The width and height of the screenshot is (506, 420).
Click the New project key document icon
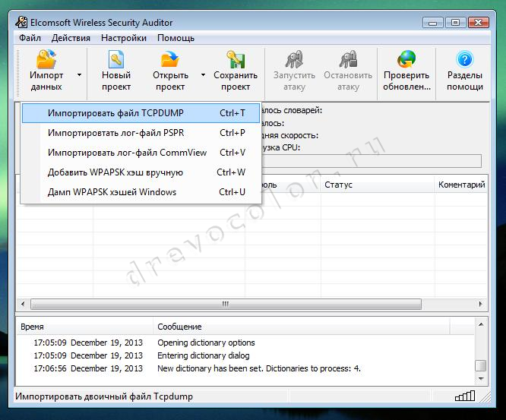115,59
